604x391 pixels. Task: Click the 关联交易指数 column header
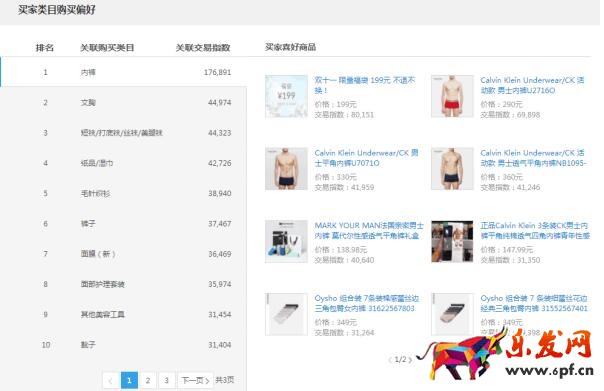point(203,47)
